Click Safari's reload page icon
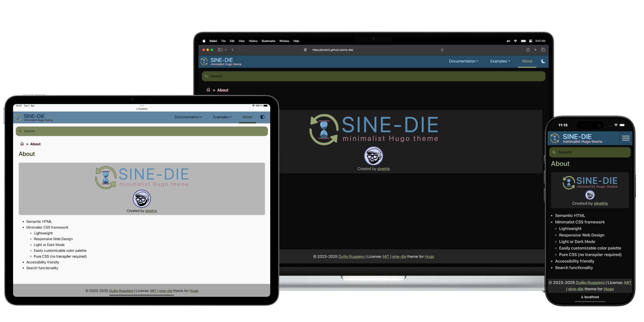The image size is (644, 322). pos(442,50)
